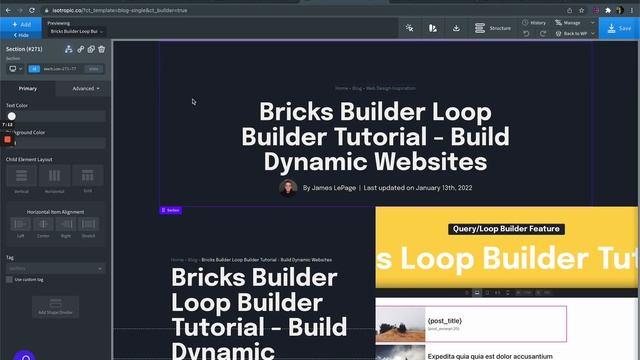Click the Home breadcrumb link in hero
This screenshot has height=360, width=640.
(x=341, y=88)
